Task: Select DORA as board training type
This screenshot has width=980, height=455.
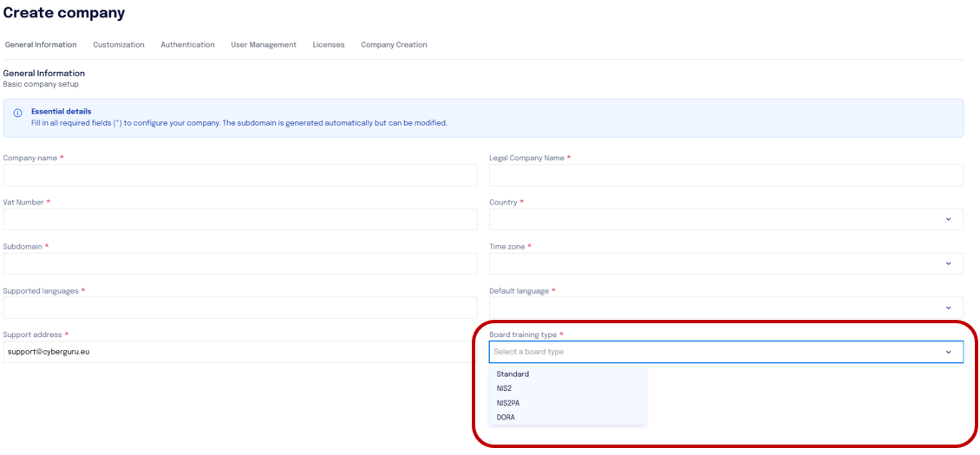Action: coord(567,417)
